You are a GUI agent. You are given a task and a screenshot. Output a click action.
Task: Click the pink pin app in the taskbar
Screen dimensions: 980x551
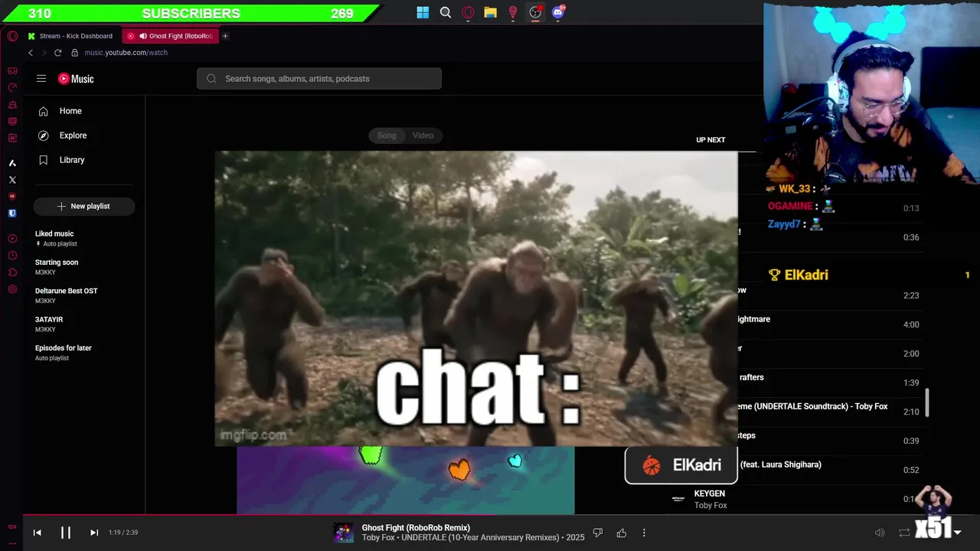(x=513, y=12)
